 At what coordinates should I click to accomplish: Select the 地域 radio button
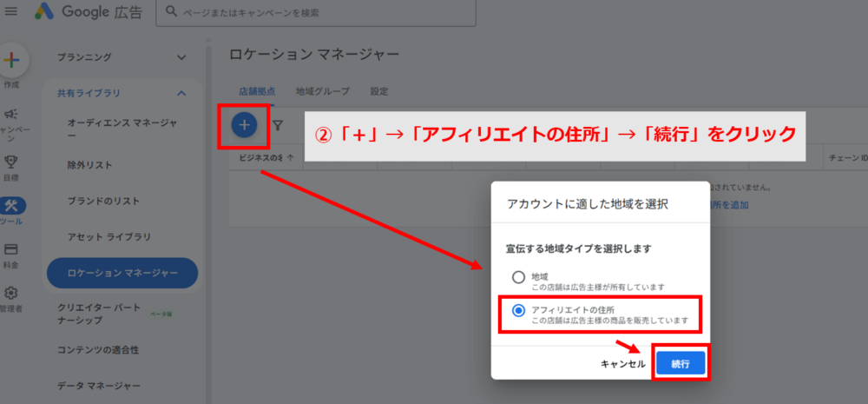[x=518, y=277]
